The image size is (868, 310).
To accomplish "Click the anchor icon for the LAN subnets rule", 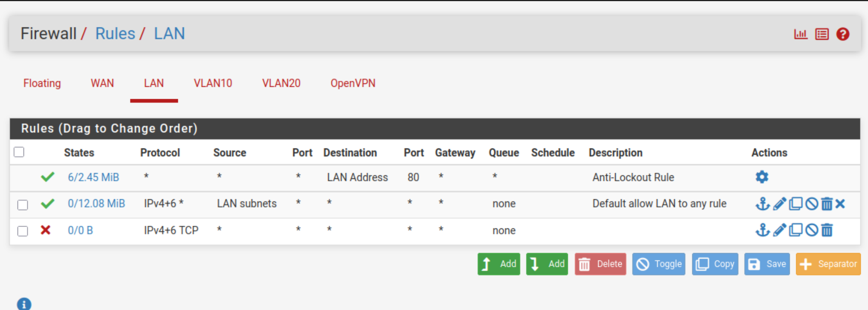I will (762, 204).
